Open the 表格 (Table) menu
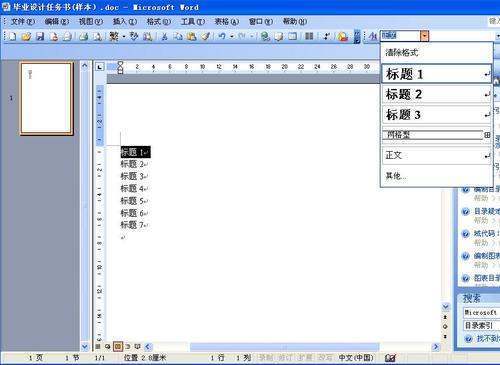 pos(227,22)
